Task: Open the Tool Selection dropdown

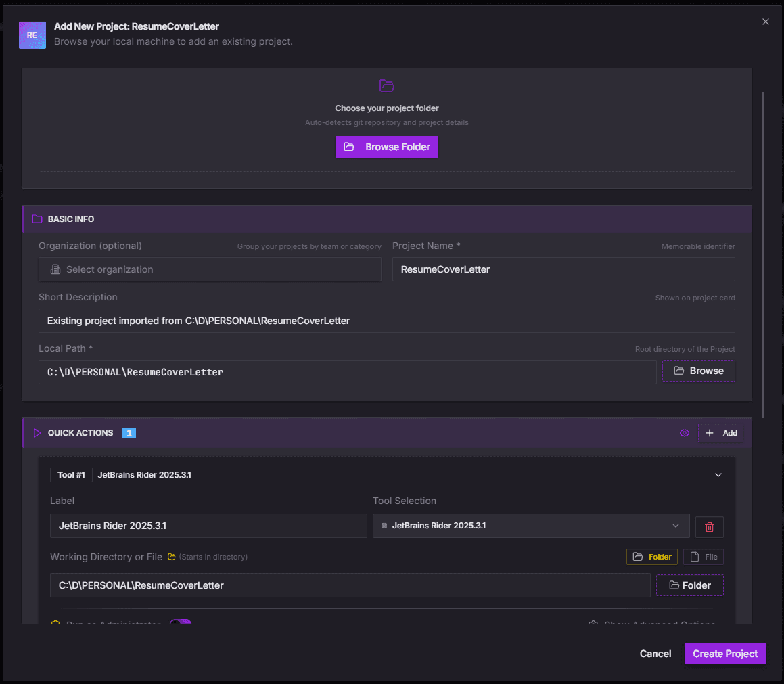Action: click(531, 526)
